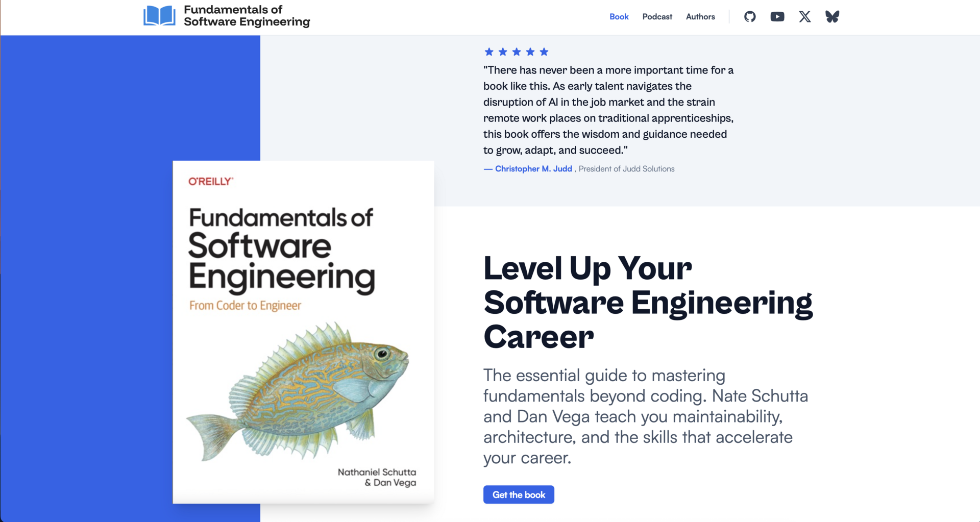980x522 pixels.
Task: Switch to the Book navigation tab
Action: click(x=619, y=17)
